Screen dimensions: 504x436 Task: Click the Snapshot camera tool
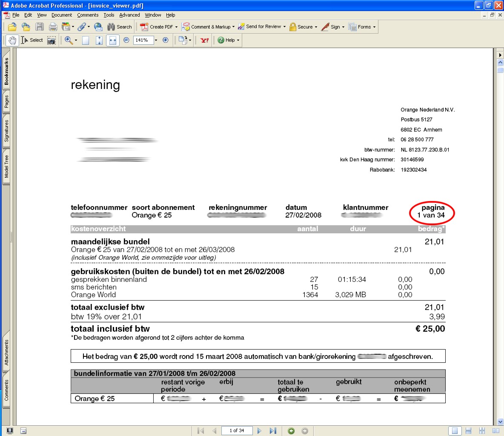coord(52,40)
